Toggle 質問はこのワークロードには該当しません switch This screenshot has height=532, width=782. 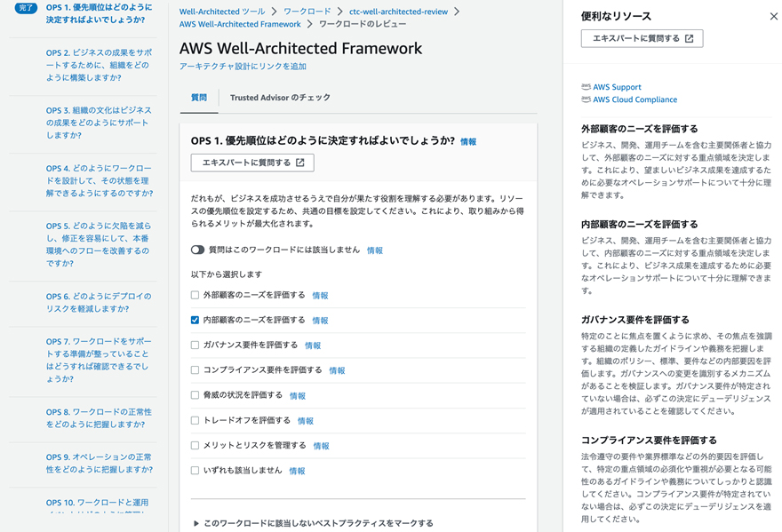coord(197,250)
